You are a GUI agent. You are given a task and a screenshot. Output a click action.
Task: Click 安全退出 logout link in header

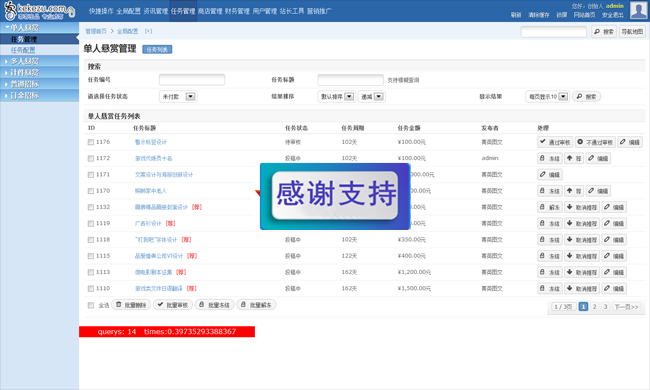click(x=613, y=15)
